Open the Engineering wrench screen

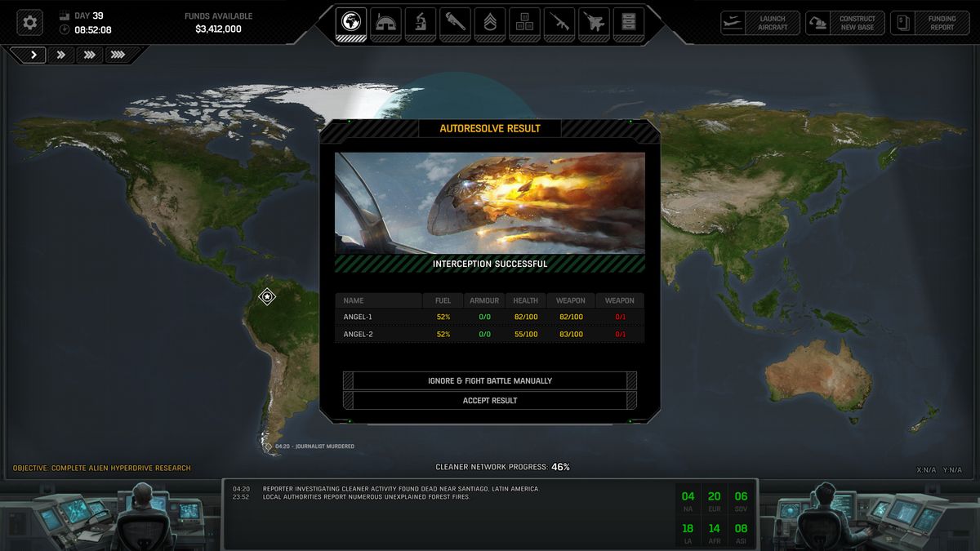coord(455,23)
